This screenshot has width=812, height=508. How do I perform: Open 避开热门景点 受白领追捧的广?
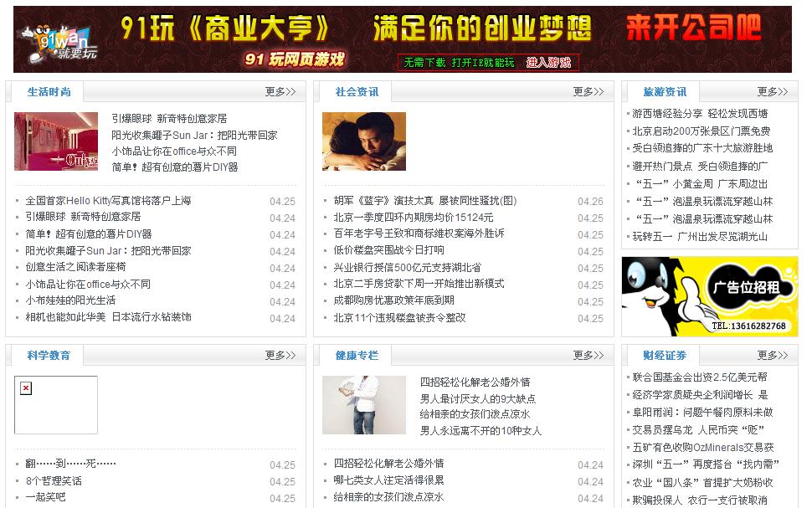pos(700,167)
